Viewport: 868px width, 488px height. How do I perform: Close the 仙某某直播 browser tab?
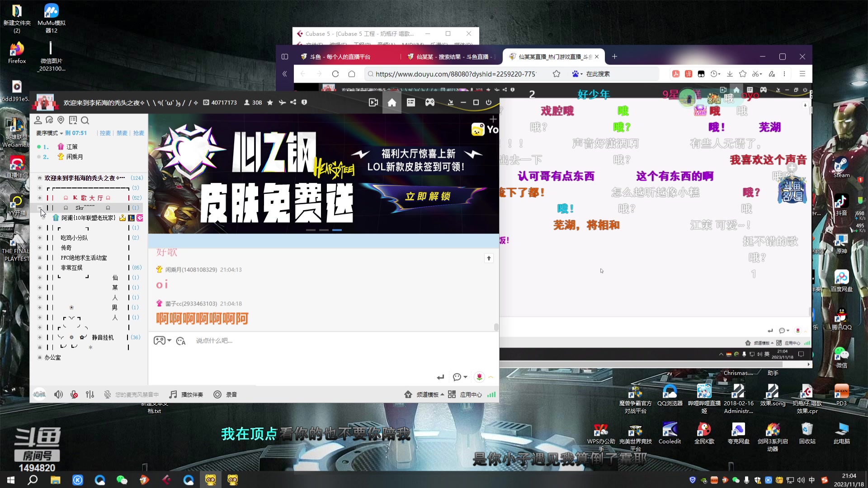(597, 56)
